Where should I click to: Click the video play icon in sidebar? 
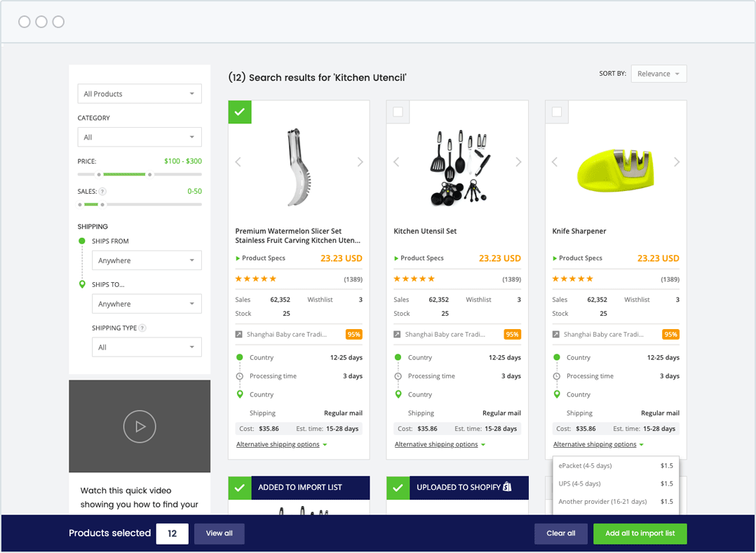click(140, 426)
